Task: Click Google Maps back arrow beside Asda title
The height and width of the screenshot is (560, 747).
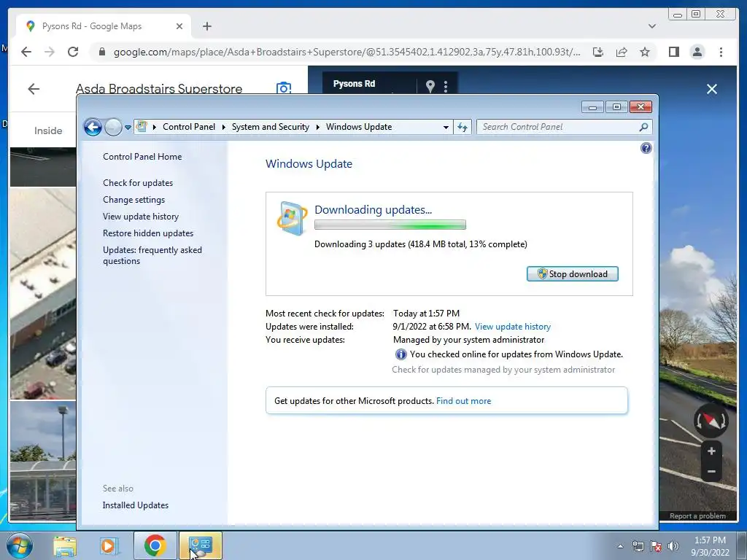Action: pos(34,89)
